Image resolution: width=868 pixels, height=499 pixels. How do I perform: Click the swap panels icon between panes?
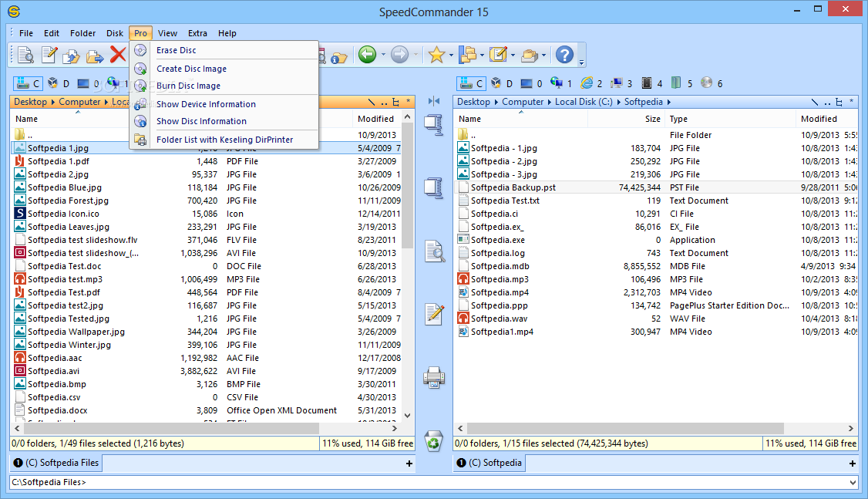pyautogui.click(x=434, y=101)
